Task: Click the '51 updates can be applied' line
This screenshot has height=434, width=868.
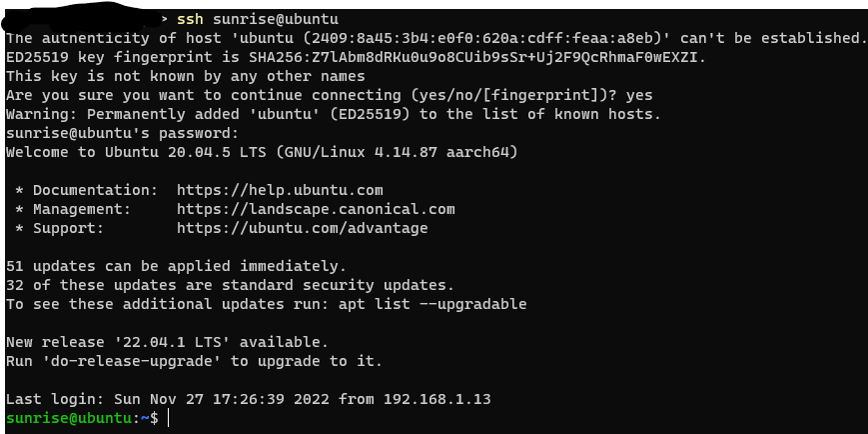Action: [176, 266]
